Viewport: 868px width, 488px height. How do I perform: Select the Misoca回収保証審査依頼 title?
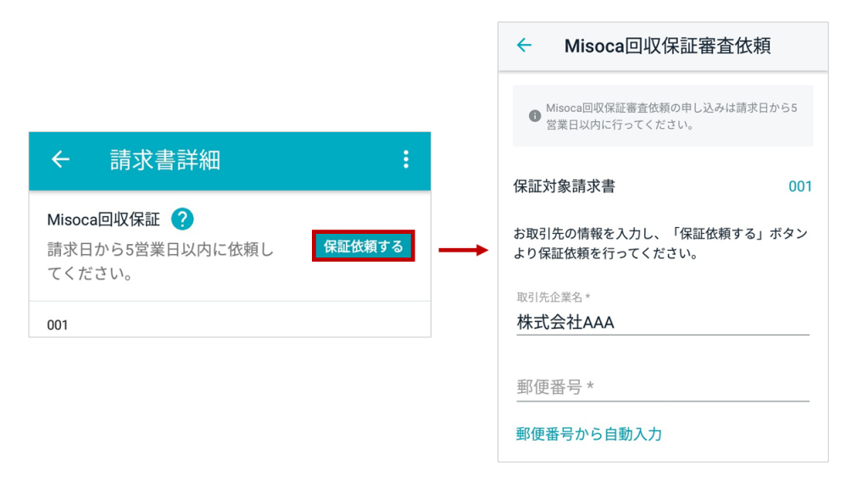point(667,46)
